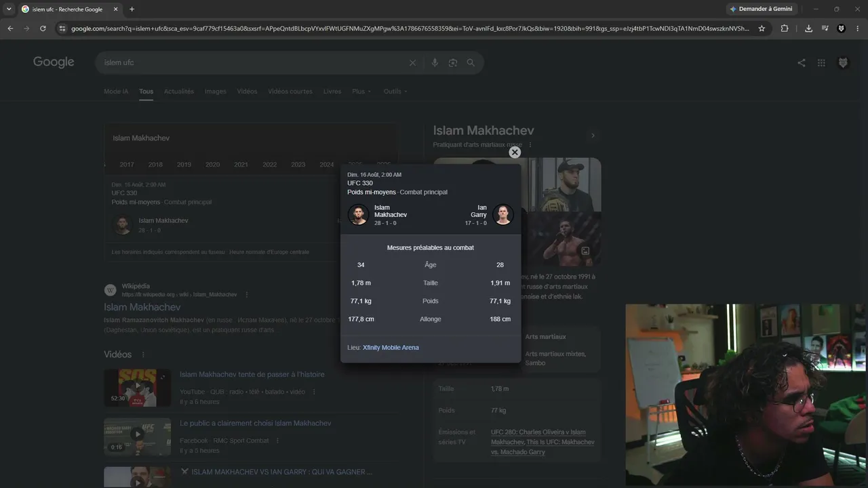Play the 0:16 video thumbnail
The height and width of the screenshot is (488, 868).
(x=138, y=436)
